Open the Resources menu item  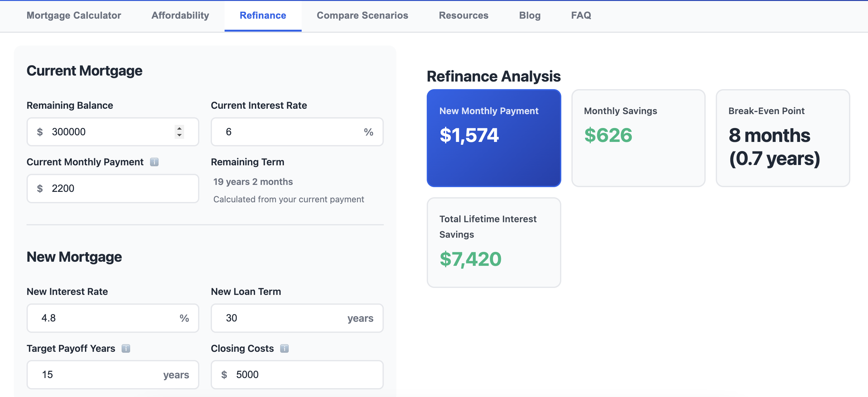coord(463,15)
